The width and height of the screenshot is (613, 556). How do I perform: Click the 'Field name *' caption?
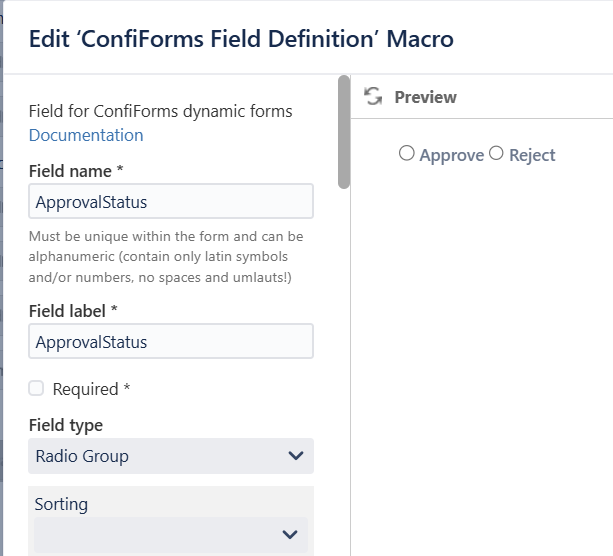tap(76, 171)
